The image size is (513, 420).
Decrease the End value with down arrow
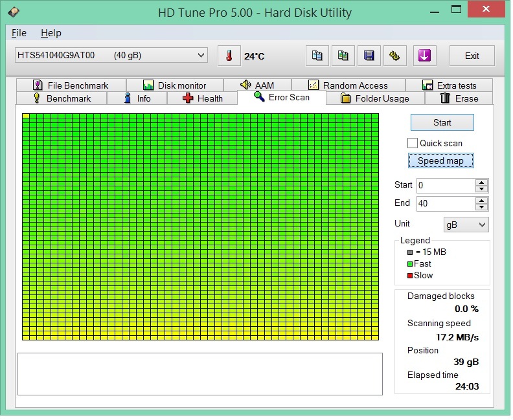pos(482,207)
